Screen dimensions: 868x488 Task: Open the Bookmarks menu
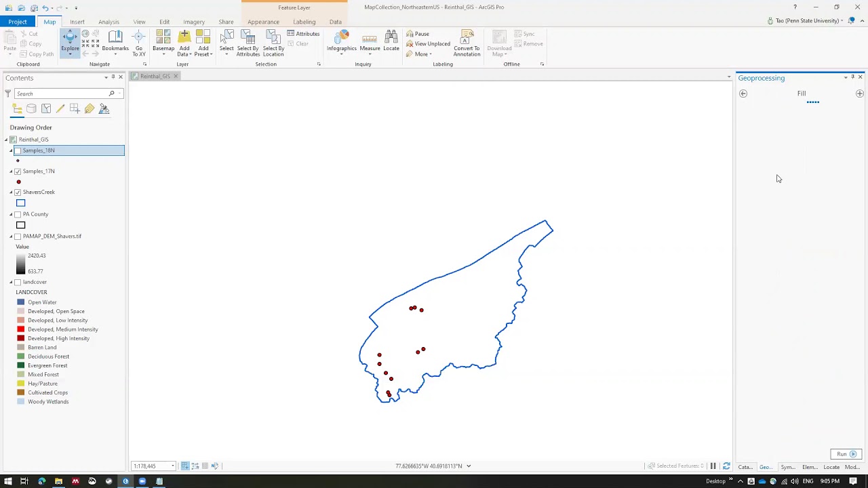point(115,42)
